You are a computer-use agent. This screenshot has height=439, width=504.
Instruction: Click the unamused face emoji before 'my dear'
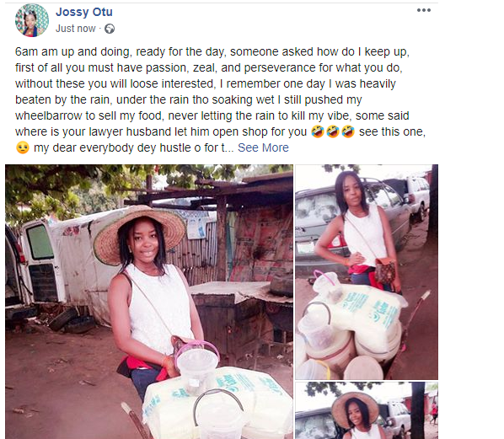(23, 147)
